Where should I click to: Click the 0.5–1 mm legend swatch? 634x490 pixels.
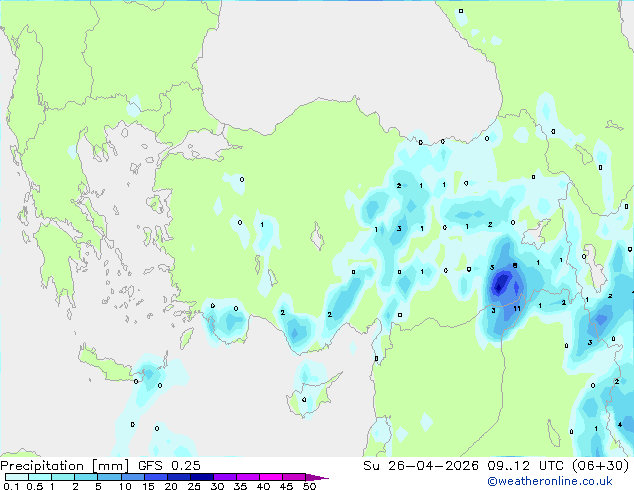[40, 477]
